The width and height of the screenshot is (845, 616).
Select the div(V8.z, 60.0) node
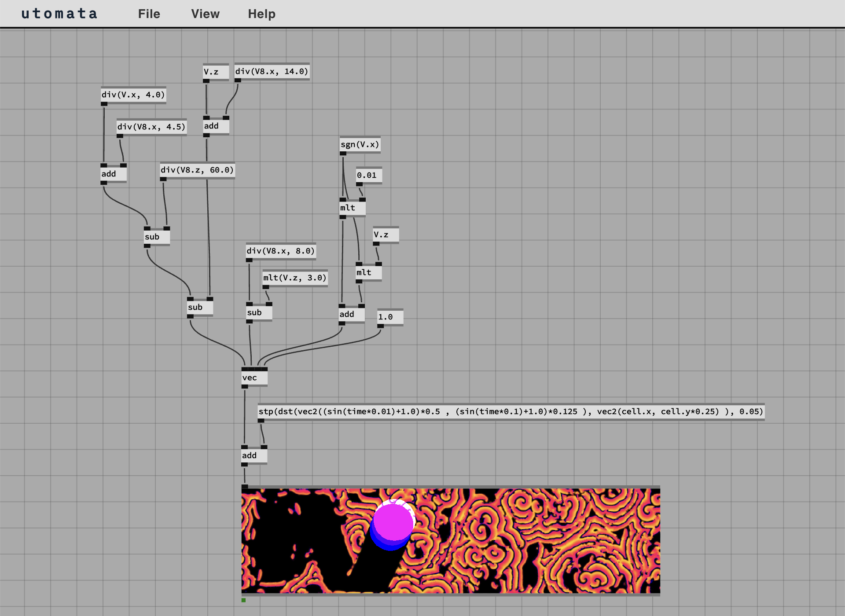click(x=197, y=170)
